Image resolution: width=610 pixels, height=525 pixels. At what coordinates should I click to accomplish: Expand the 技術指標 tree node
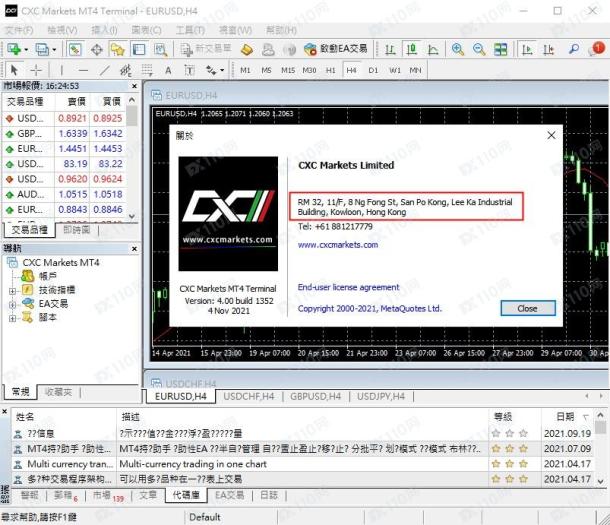[12, 291]
